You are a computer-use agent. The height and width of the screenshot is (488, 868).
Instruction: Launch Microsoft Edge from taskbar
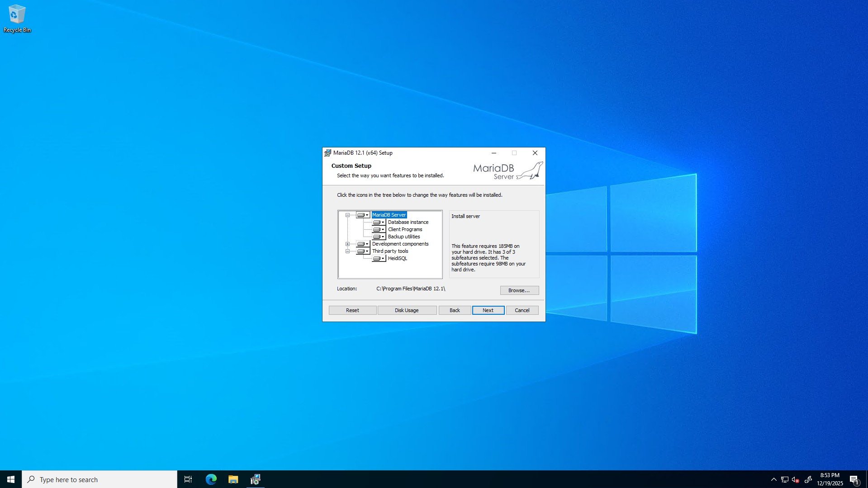point(211,479)
